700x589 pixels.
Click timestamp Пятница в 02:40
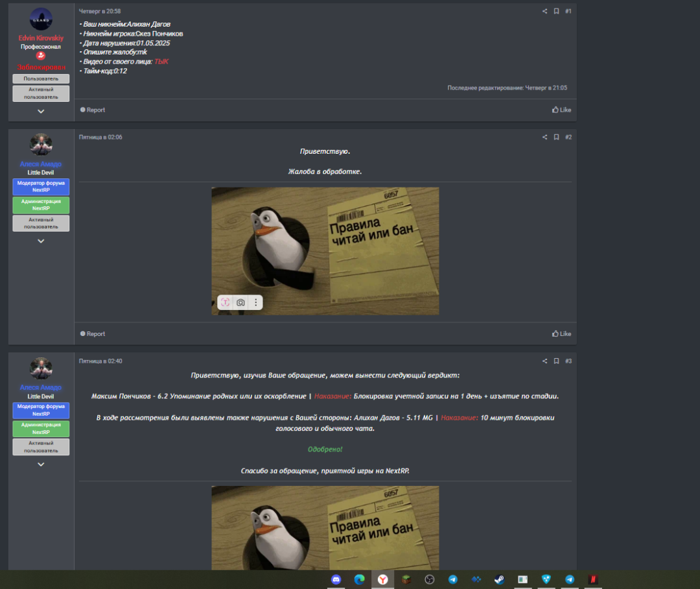tap(100, 361)
